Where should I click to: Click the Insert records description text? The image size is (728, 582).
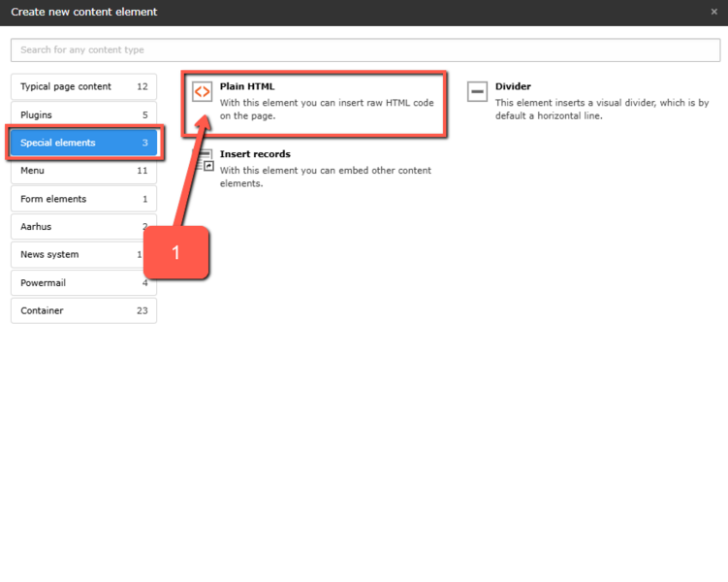[x=325, y=177]
